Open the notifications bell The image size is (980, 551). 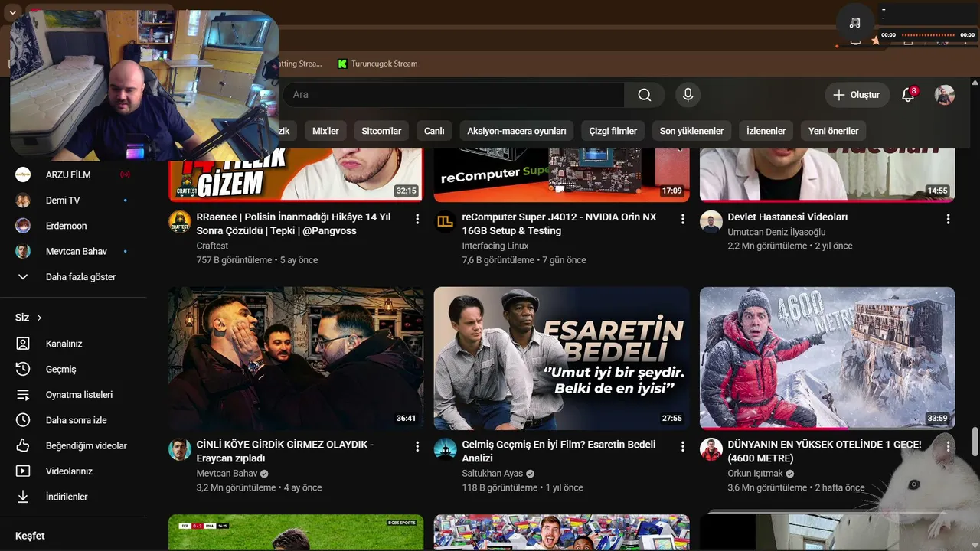(908, 95)
